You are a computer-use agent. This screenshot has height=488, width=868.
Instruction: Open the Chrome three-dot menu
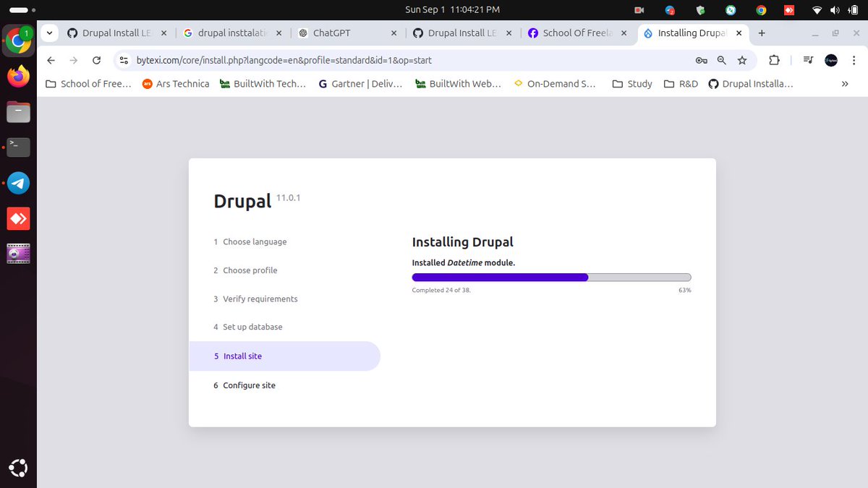click(x=853, y=61)
